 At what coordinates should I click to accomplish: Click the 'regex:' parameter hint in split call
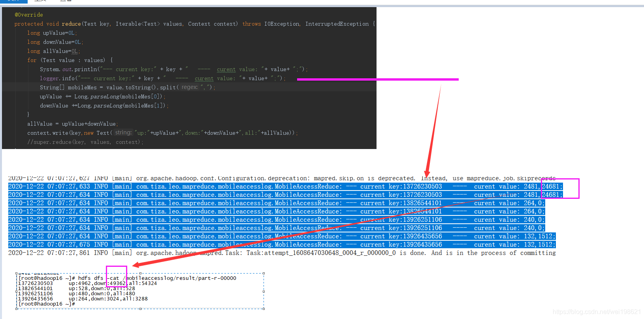(x=190, y=87)
